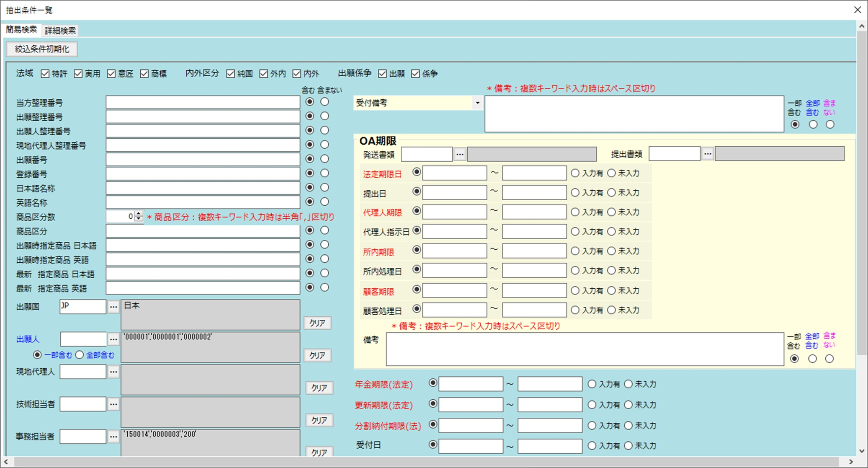Select 入力有 for 受付日

592,446
